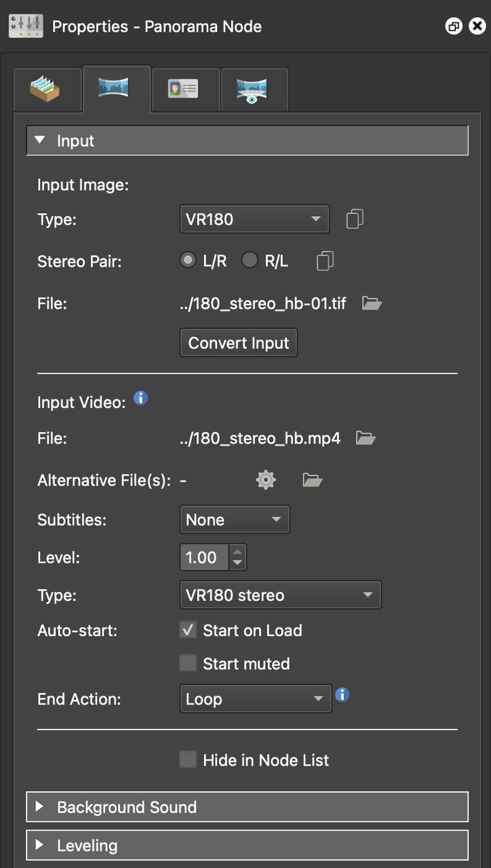This screenshot has height=868, width=491.
Task: Close the Properties panel
Action: point(477,26)
